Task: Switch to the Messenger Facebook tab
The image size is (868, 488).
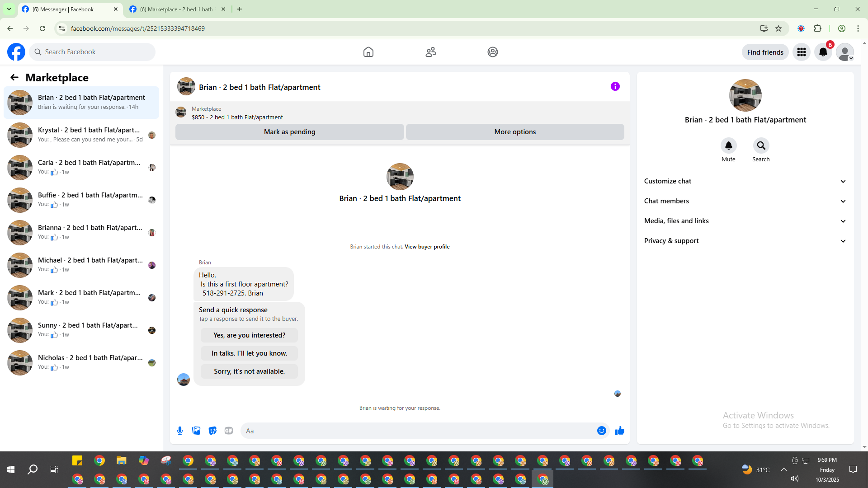Action: pos(70,9)
